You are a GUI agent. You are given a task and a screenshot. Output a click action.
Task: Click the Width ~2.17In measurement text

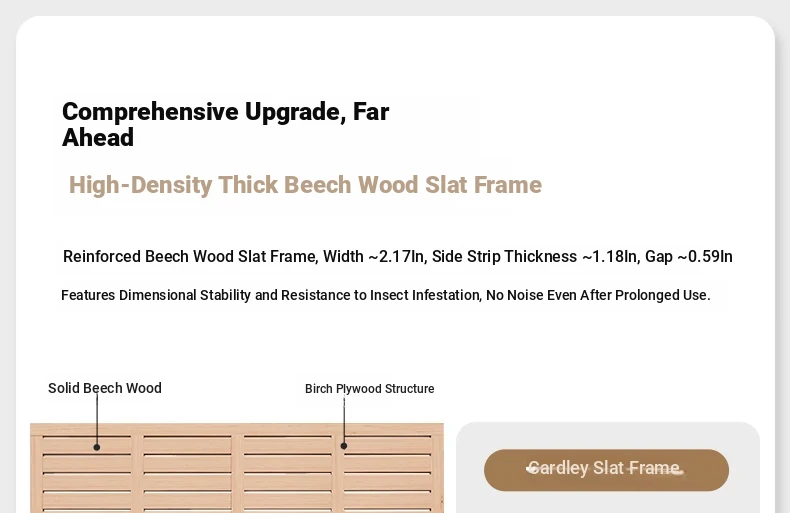coord(374,256)
